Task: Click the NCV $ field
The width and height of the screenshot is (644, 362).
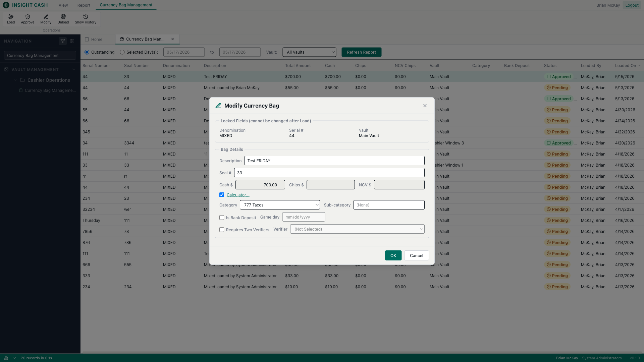Action: pos(399,185)
